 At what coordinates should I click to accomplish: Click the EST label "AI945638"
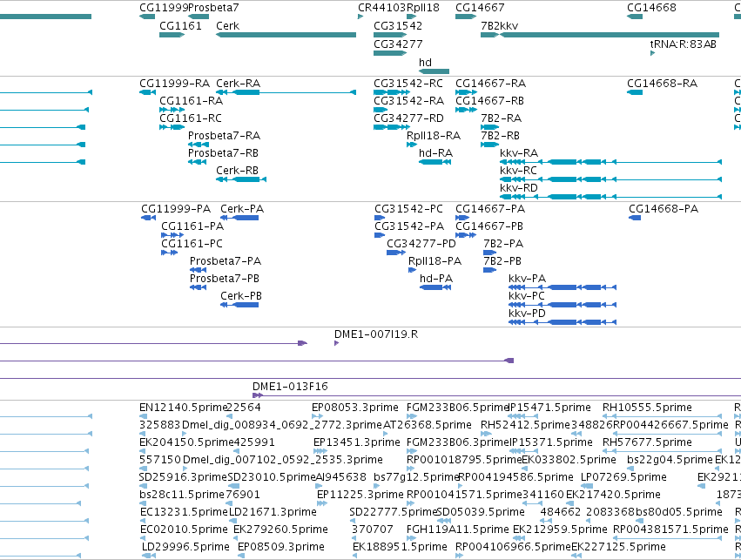coord(340,477)
